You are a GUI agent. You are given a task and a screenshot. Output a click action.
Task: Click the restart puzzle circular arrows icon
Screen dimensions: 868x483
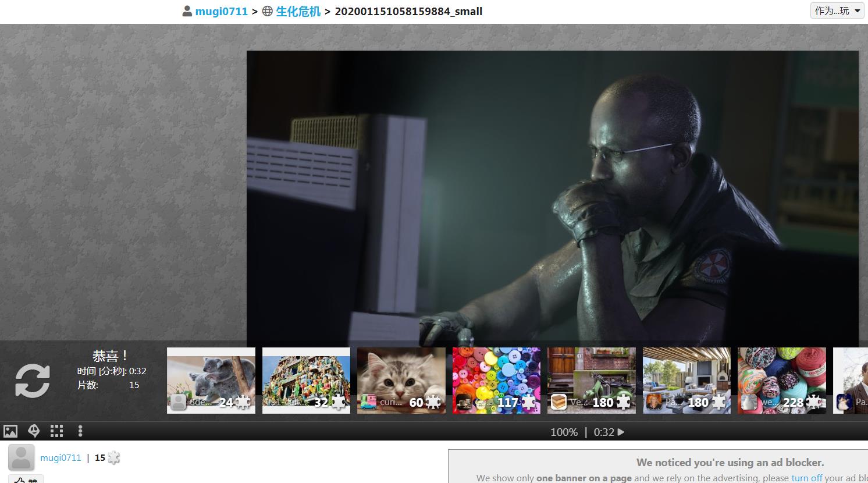click(33, 381)
